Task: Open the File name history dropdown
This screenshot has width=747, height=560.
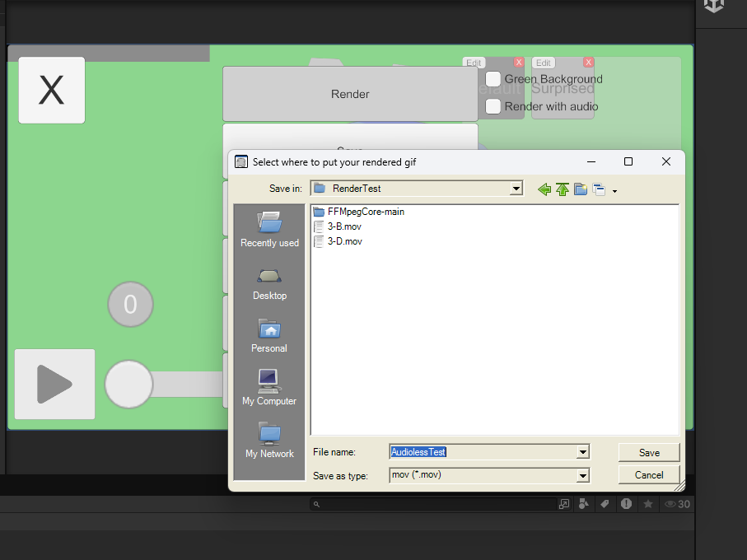Action: (582, 452)
